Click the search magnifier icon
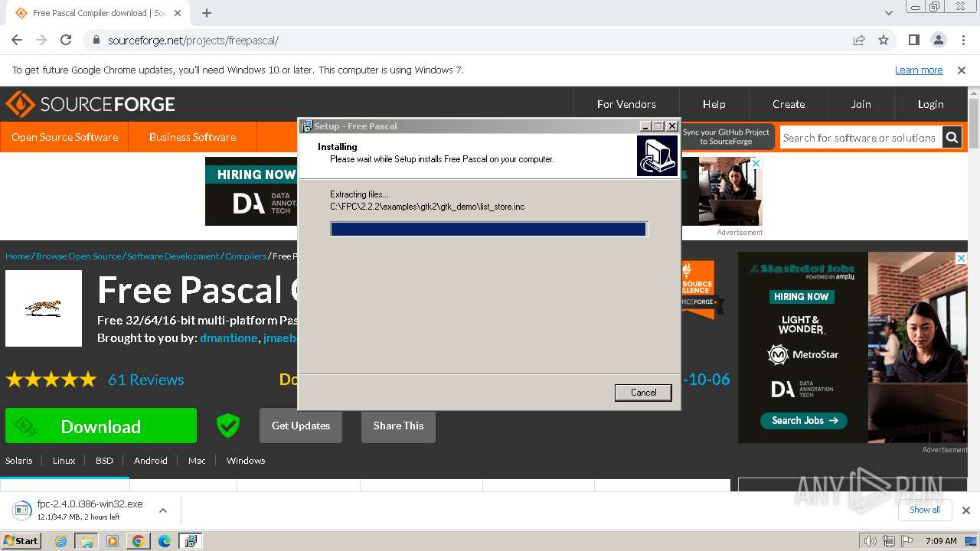 pyautogui.click(x=952, y=138)
